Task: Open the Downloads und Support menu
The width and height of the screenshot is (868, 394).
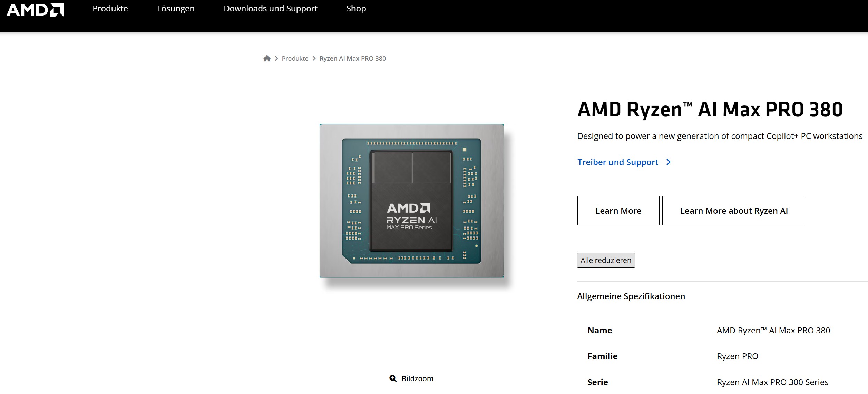Action: pyautogui.click(x=271, y=8)
